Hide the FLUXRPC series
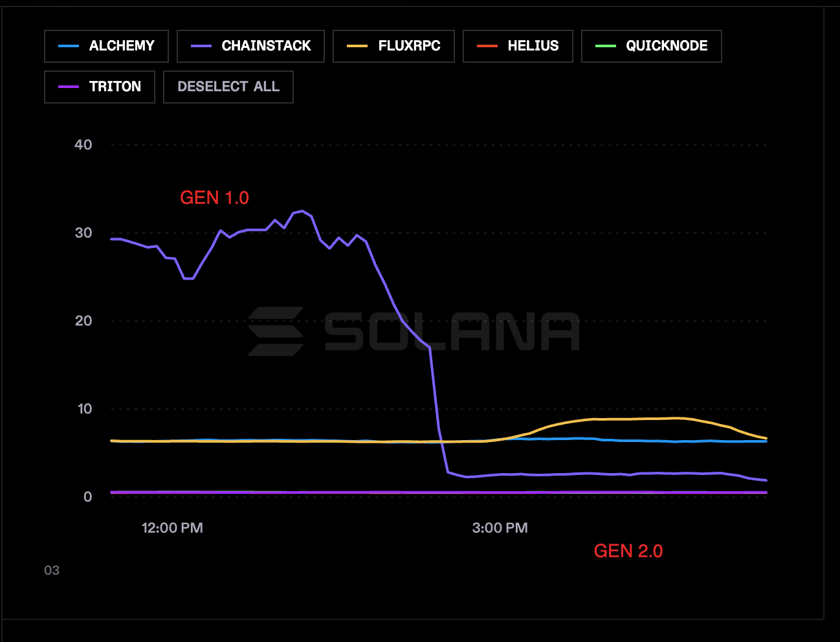This screenshot has width=840, height=642. tap(393, 46)
